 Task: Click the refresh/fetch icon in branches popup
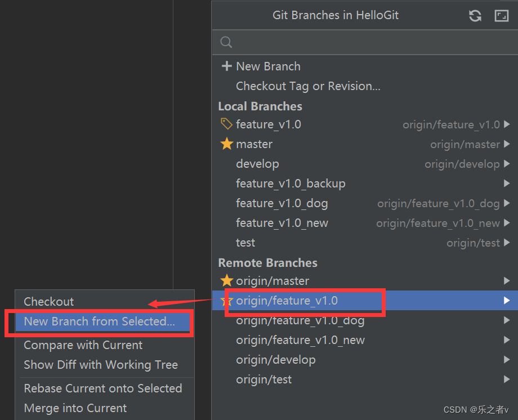[x=475, y=16]
